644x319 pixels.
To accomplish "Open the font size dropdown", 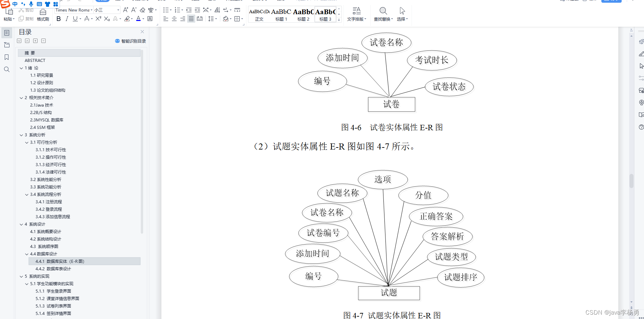I will tap(118, 10).
